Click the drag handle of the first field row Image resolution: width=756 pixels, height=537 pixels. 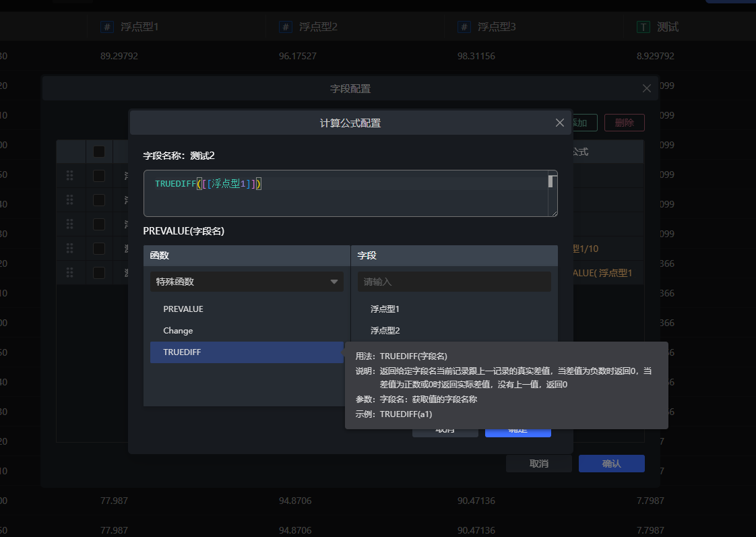coord(69,176)
